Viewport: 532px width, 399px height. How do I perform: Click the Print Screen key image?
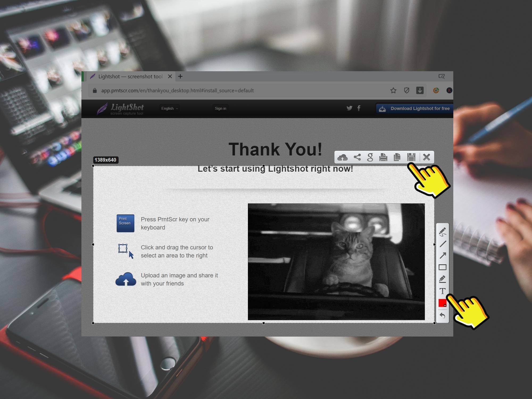125,223
